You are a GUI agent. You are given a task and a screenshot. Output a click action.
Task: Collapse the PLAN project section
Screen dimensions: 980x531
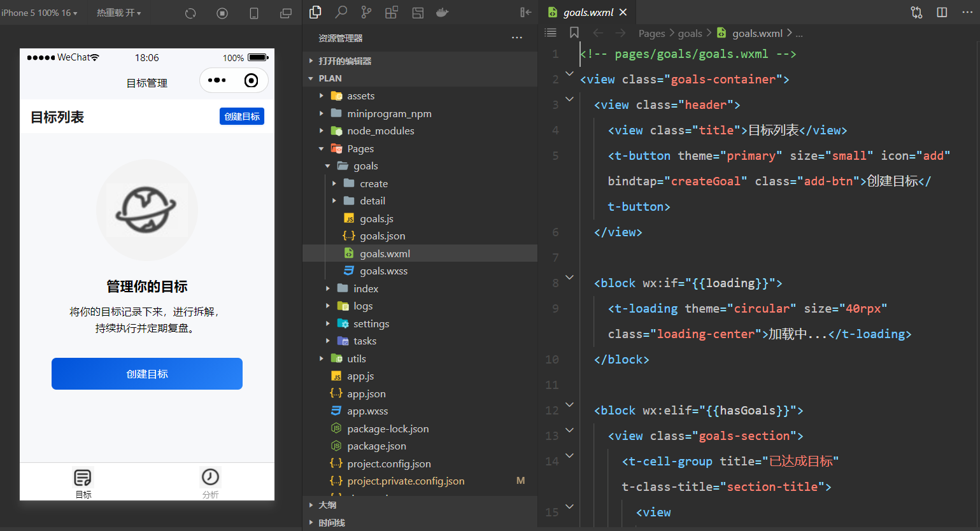(x=420, y=78)
